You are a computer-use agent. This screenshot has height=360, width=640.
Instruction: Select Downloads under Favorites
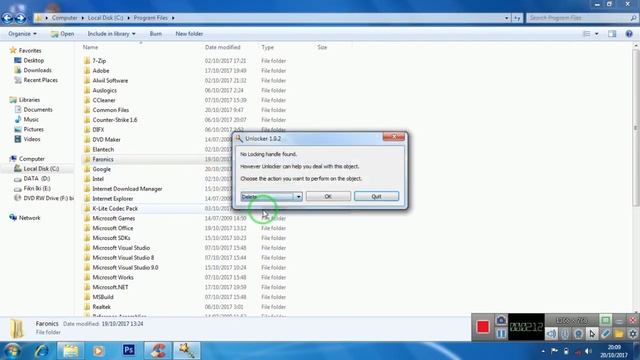point(37,70)
